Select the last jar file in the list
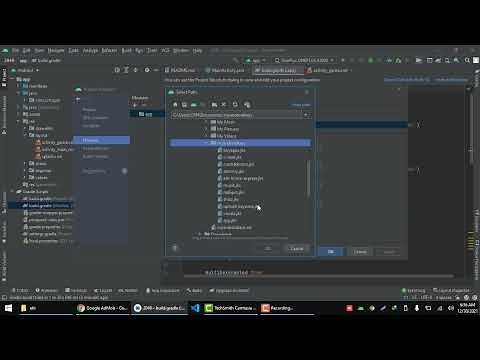 tap(227, 220)
